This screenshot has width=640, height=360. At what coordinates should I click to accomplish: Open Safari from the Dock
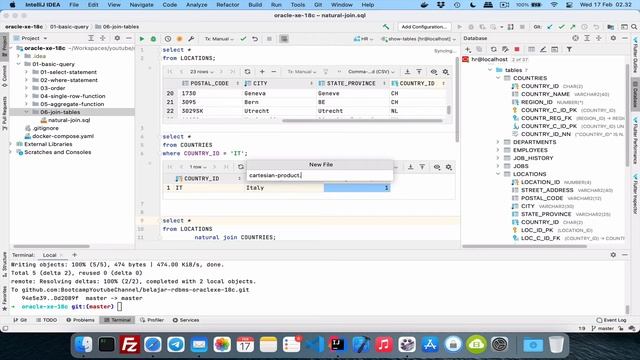point(153,344)
